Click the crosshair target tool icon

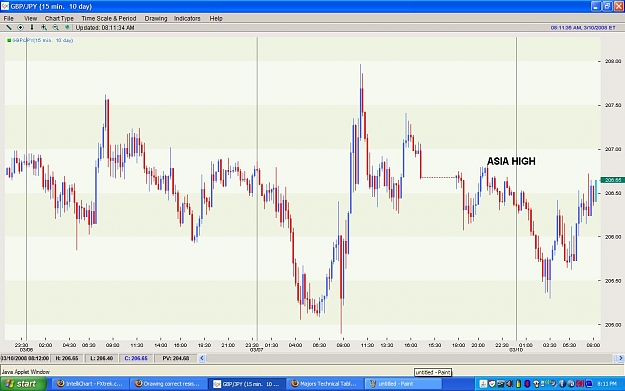[20, 28]
